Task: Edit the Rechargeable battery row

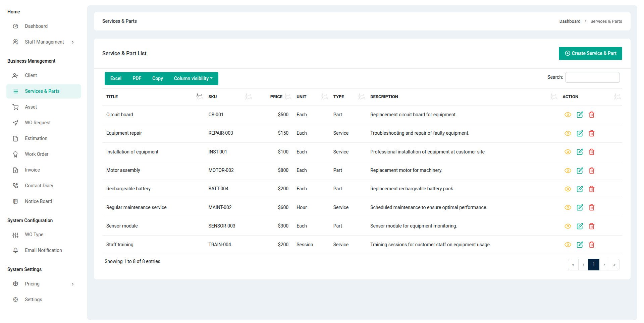Action: click(580, 189)
